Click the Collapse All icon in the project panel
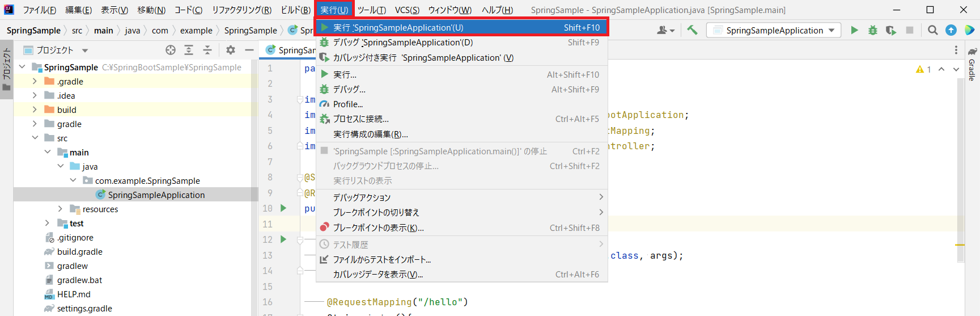Viewport: 980px width, 316px height. [207, 50]
